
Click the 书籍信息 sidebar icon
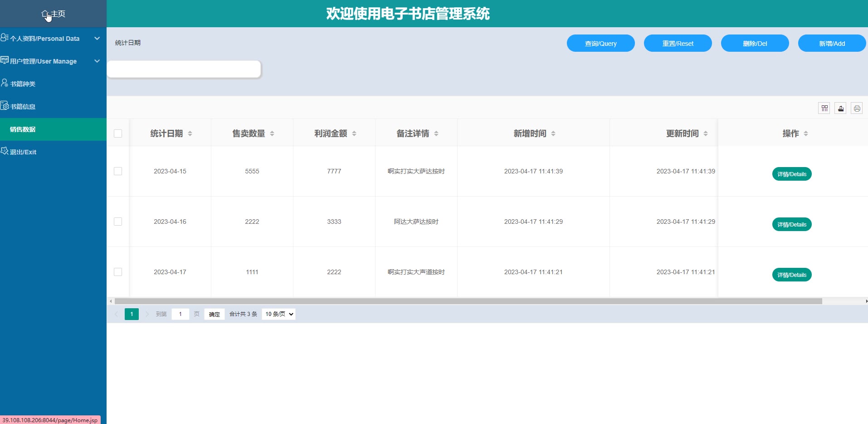click(x=5, y=105)
